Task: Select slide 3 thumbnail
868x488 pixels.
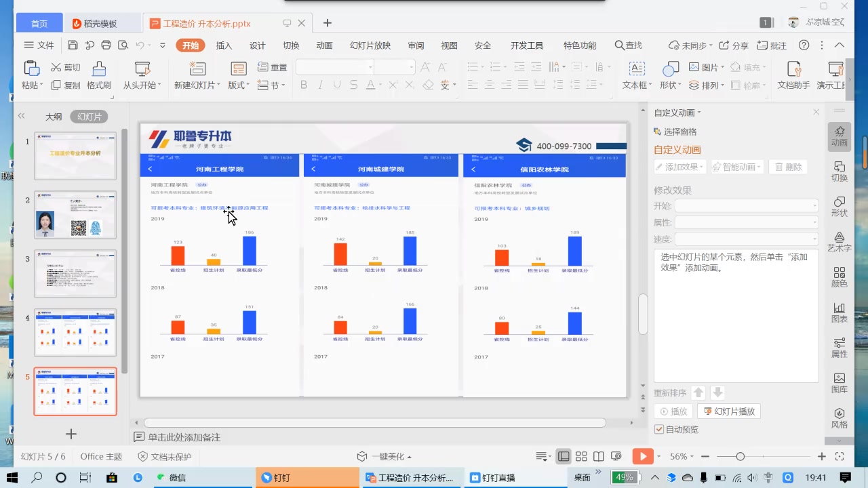Action: tap(75, 274)
